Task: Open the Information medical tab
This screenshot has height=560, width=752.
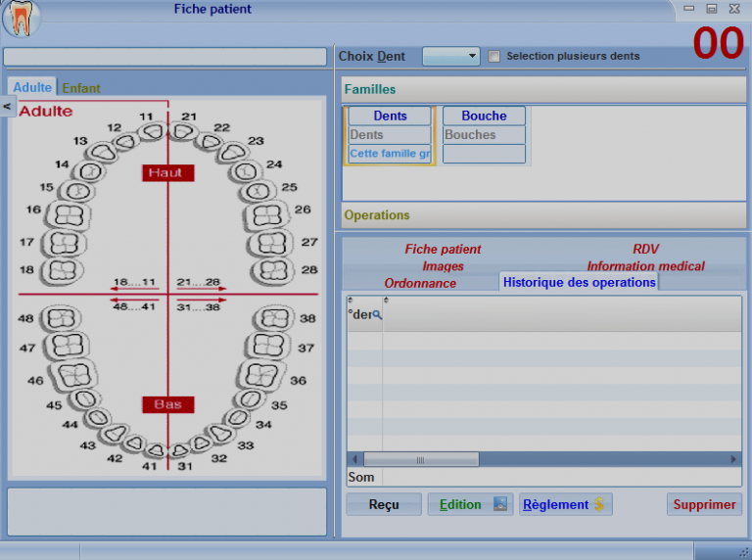Action: click(645, 266)
